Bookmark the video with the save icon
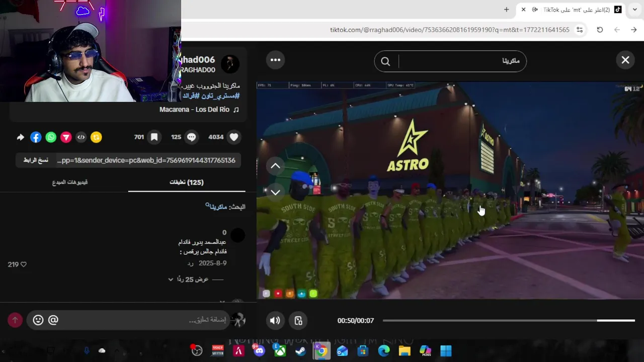The image size is (644, 362). pyautogui.click(x=154, y=137)
